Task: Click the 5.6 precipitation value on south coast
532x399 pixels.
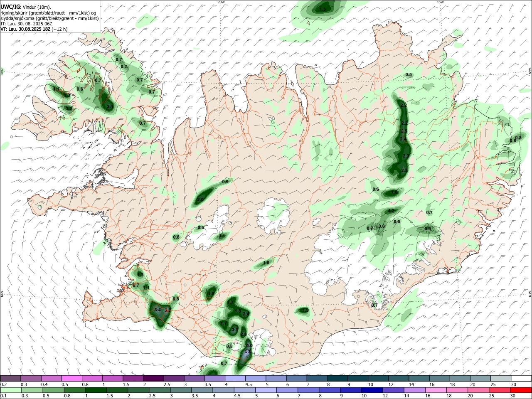Action: [x=248, y=352]
